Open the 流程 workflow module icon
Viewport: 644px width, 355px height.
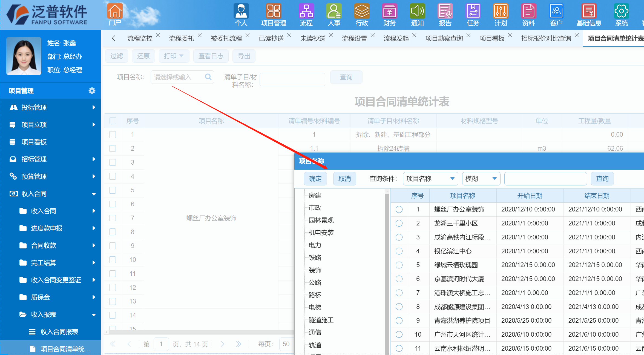[x=306, y=12]
